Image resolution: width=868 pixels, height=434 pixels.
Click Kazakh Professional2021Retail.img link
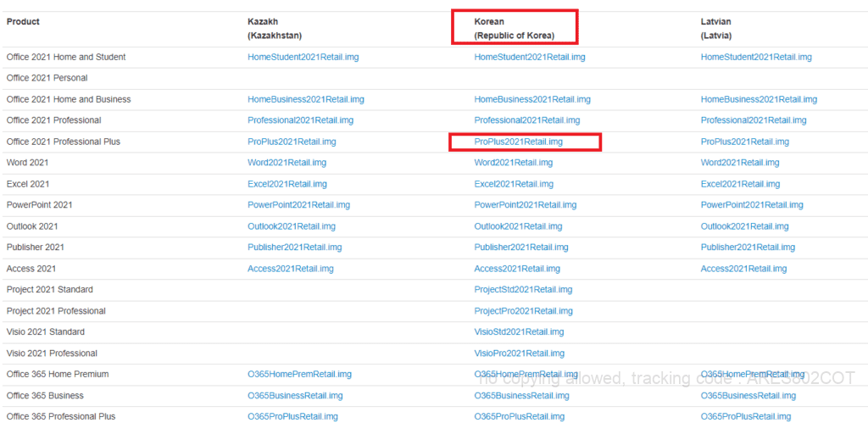click(301, 120)
